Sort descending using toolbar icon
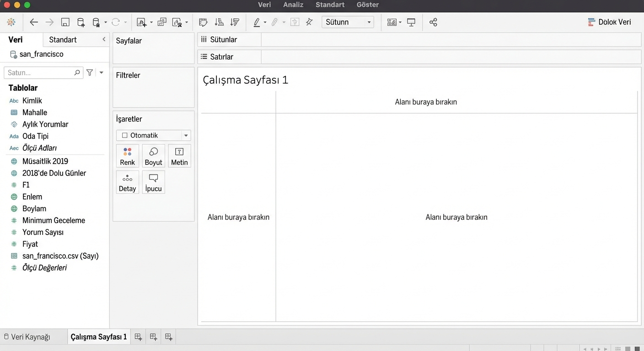This screenshot has width=644, height=351. 235,22
